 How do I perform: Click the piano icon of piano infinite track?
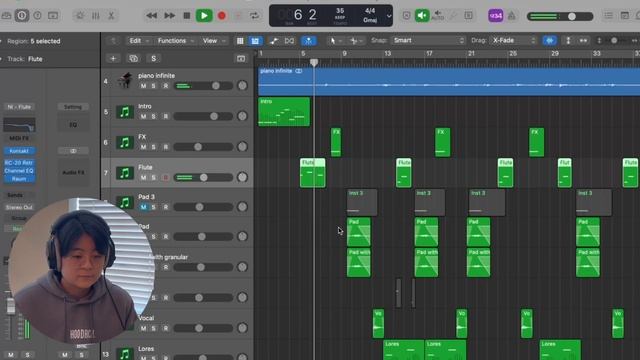[125, 80]
